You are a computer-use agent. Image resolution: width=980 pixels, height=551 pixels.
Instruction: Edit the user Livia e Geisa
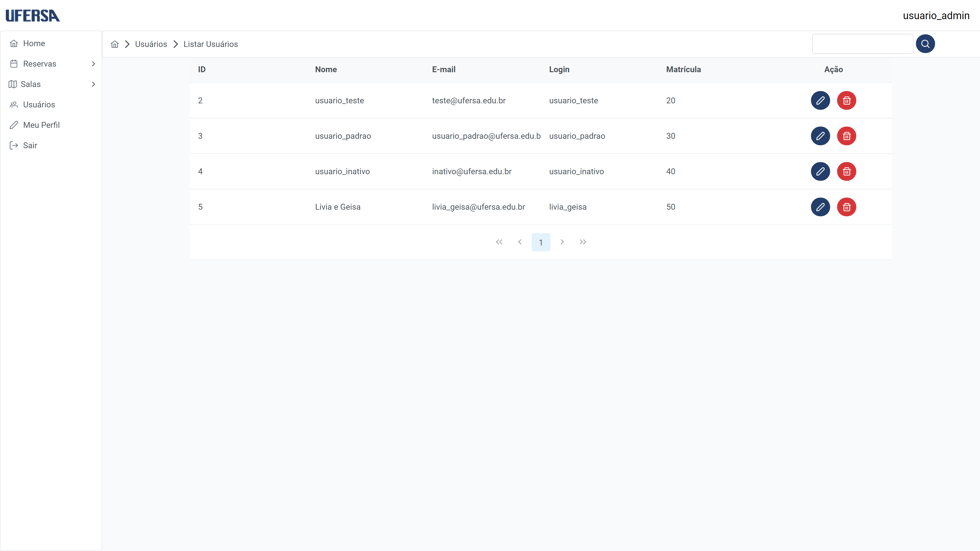(820, 207)
